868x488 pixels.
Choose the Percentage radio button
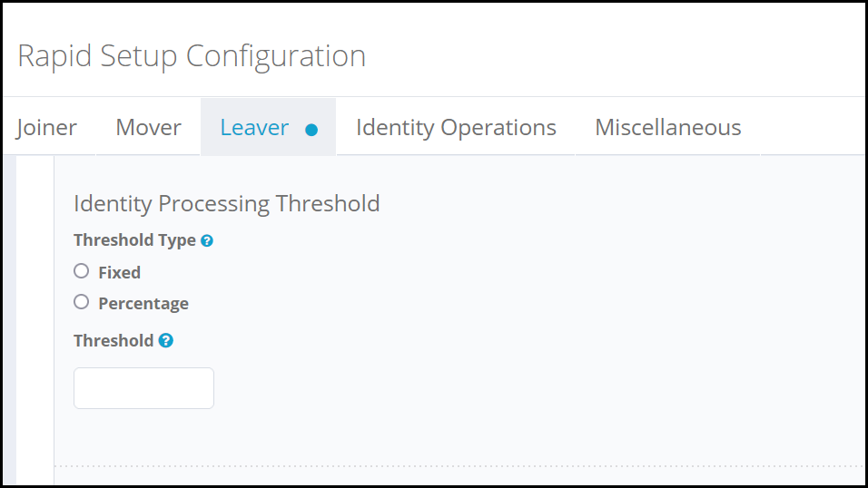[82, 302]
